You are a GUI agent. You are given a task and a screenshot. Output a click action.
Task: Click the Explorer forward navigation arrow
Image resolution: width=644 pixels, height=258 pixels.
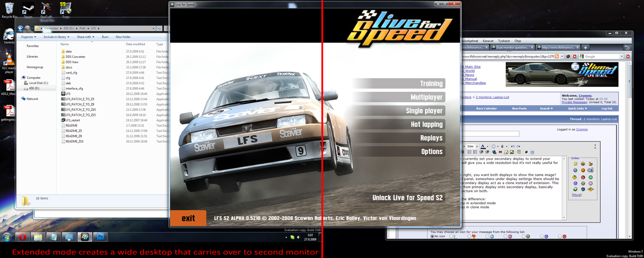(x=28, y=28)
